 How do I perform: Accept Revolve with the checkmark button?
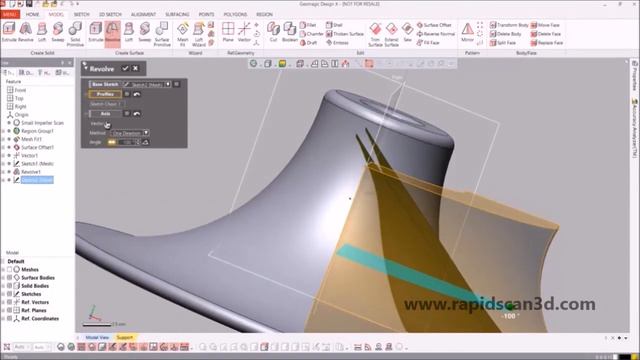[125, 68]
